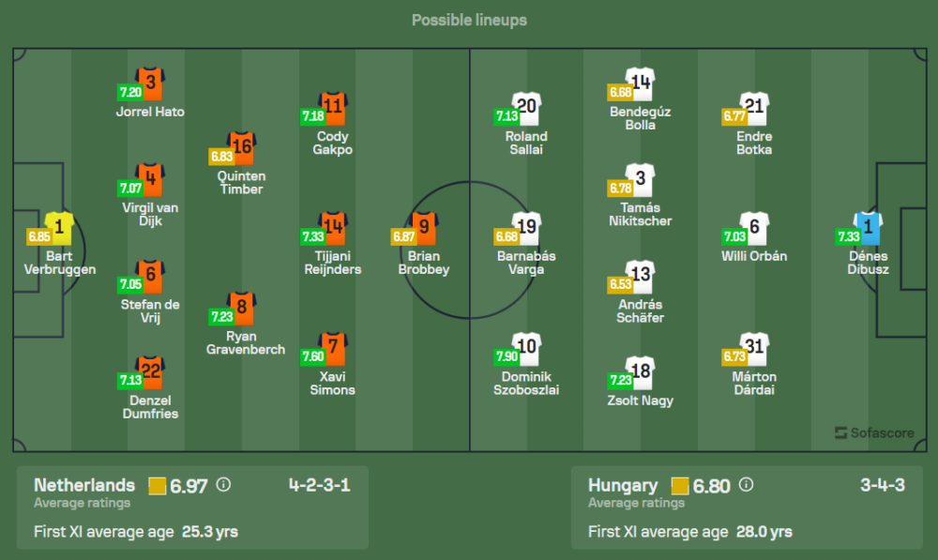
Task: Click Szoboszlai's 7.90 rating badge
Action: pyautogui.click(x=507, y=356)
